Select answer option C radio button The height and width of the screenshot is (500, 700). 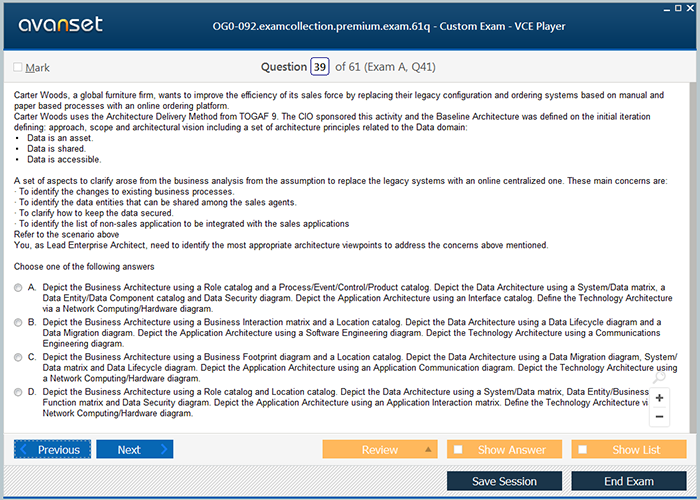coord(18,358)
